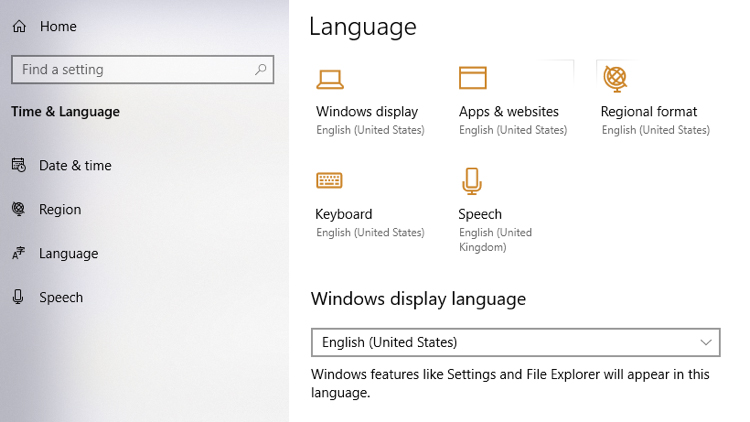The width and height of the screenshot is (750, 422).
Task: Return to Home via sidebar label
Action: pos(58,26)
